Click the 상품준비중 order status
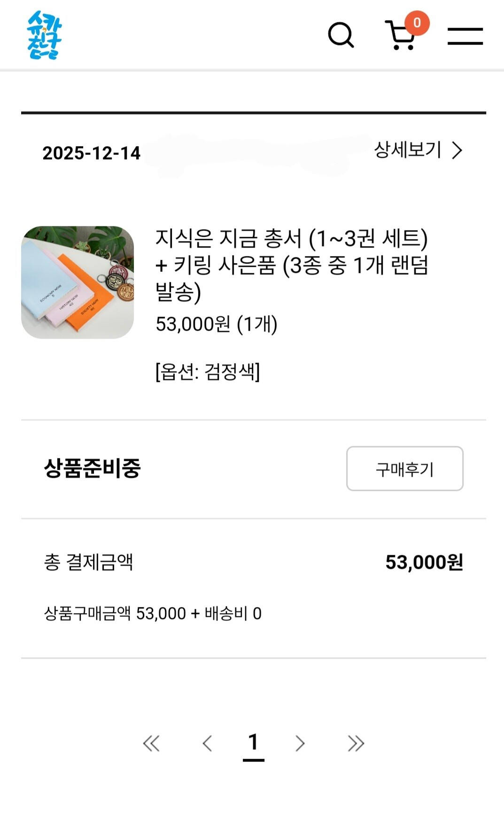This screenshot has height=840, width=504. (92, 468)
